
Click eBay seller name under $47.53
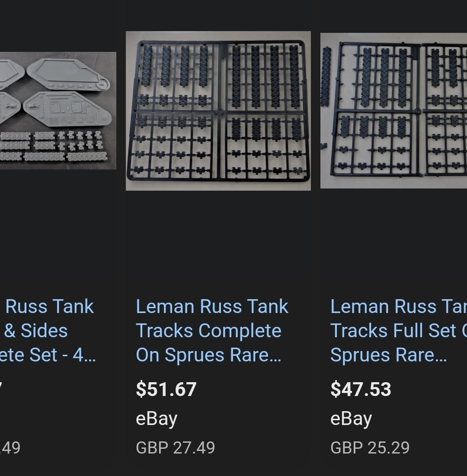point(351,419)
